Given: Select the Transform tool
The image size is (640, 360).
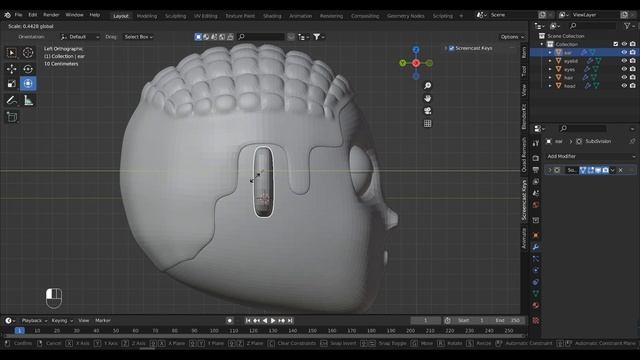Looking at the screenshot, I should coord(28,84).
